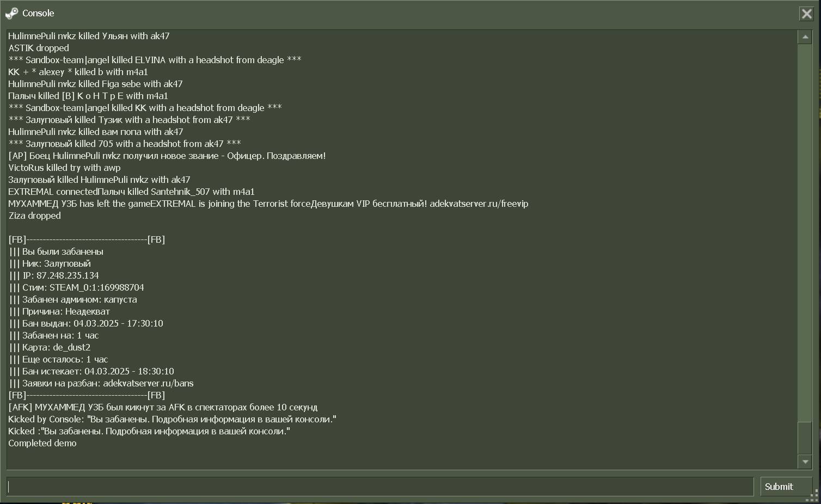
Task: Close the Console window
Action: click(x=806, y=14)
